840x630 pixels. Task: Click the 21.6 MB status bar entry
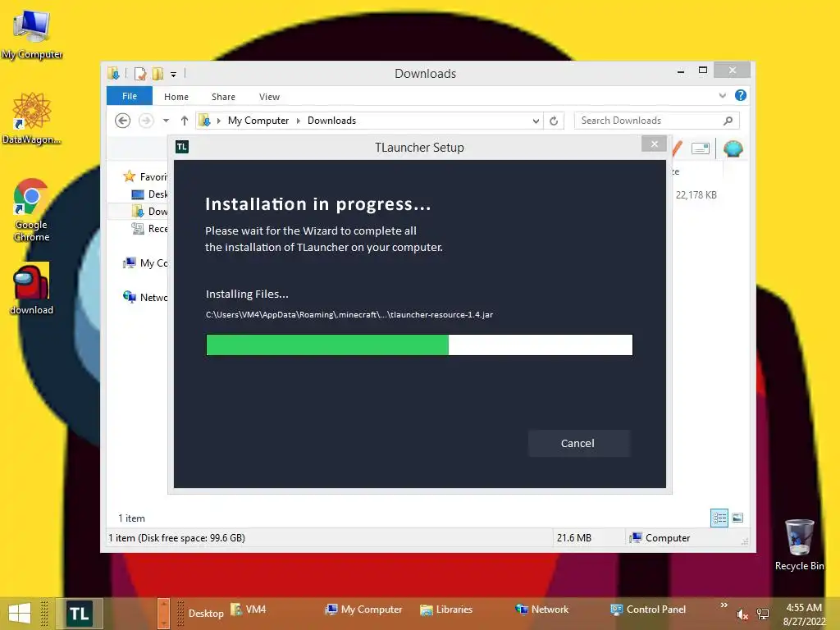click(573, 538)
